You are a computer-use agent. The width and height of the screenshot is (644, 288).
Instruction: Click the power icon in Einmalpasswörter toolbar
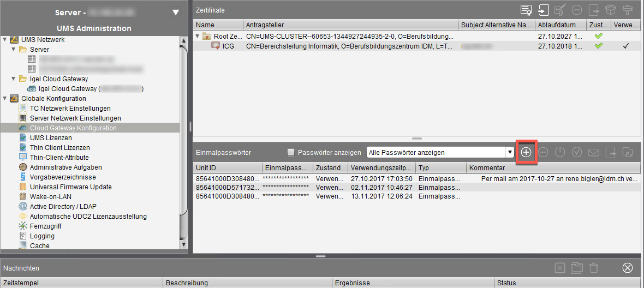click(560, 152)
